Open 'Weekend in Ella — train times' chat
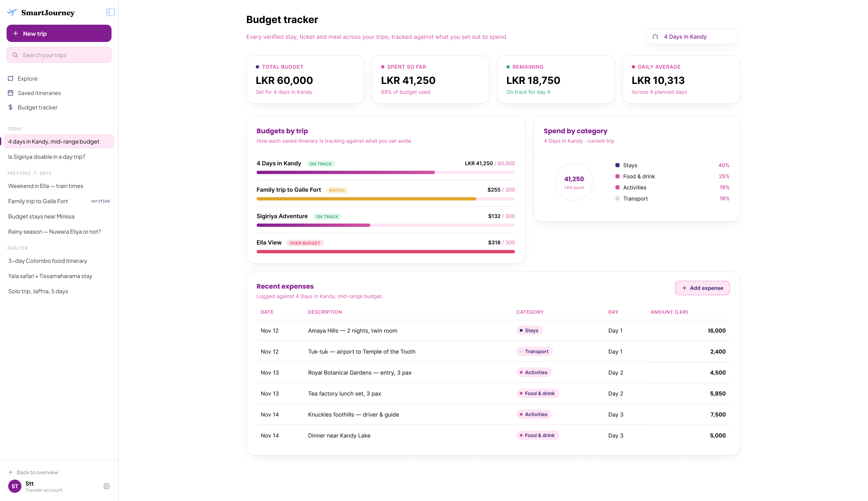The width and height of the screenshot is (868, 501). [59, 186]
